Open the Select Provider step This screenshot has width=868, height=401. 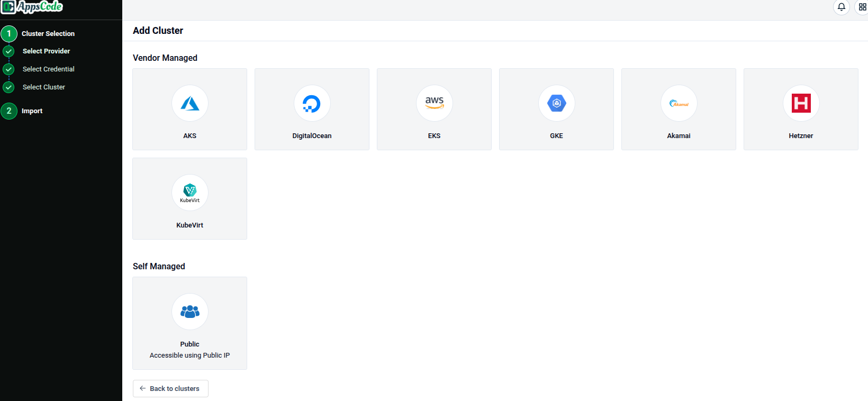coord(47,51)
